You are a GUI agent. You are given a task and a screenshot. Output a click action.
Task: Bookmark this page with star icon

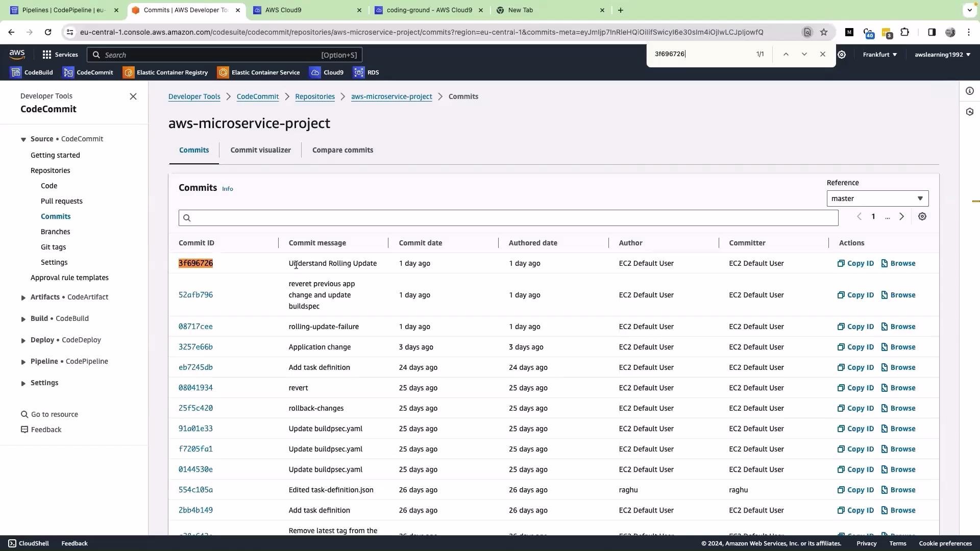pos(824,32)
